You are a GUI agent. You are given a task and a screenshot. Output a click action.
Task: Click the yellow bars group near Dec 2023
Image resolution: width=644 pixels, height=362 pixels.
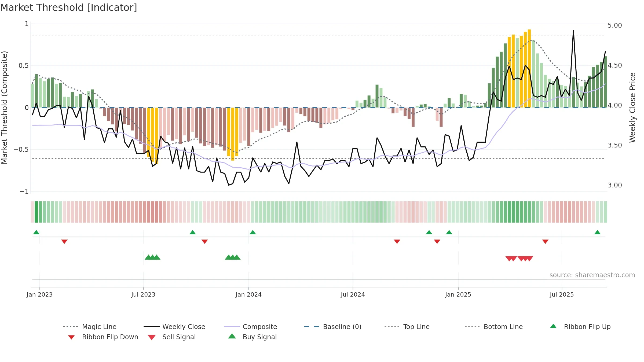[x=233, y=134]
